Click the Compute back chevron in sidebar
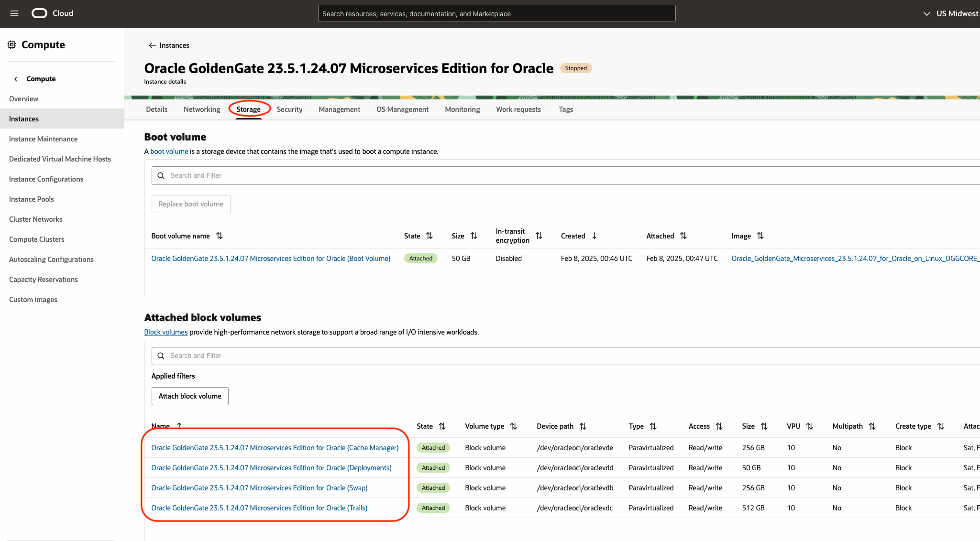Image resolution: width=980 pixels, height=541 pixels. pos(16,79)
